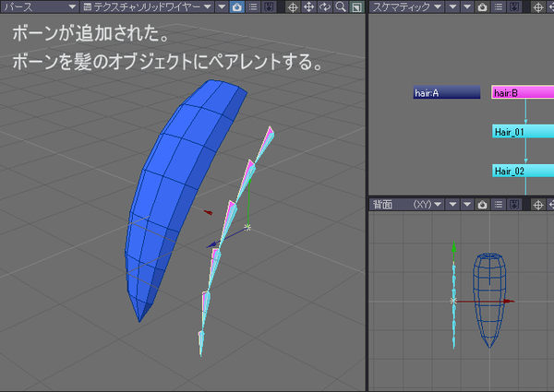Open the first small arrow dropdown in schematic header

[x=452, y=6]
